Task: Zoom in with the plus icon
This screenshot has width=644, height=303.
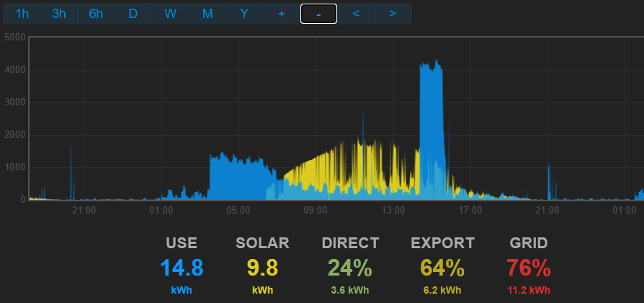Action: point(282,14)
